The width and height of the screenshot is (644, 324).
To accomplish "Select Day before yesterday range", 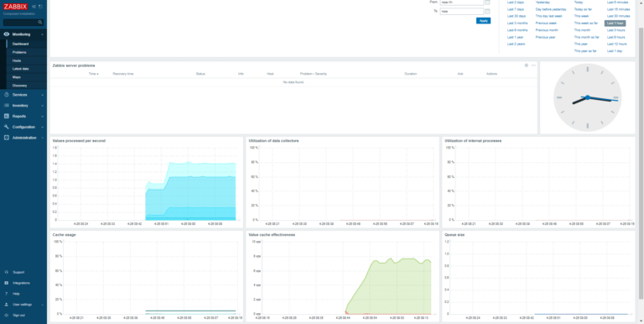I will 551,9.
